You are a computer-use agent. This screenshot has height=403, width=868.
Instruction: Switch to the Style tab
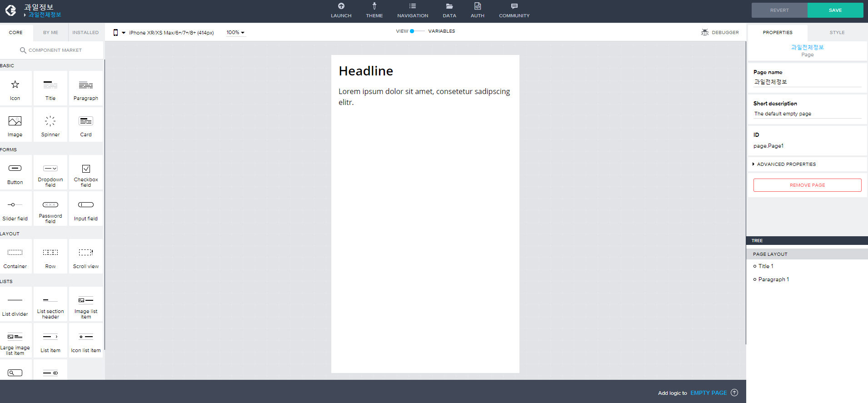pyautogui.click(x=837, y=33)
